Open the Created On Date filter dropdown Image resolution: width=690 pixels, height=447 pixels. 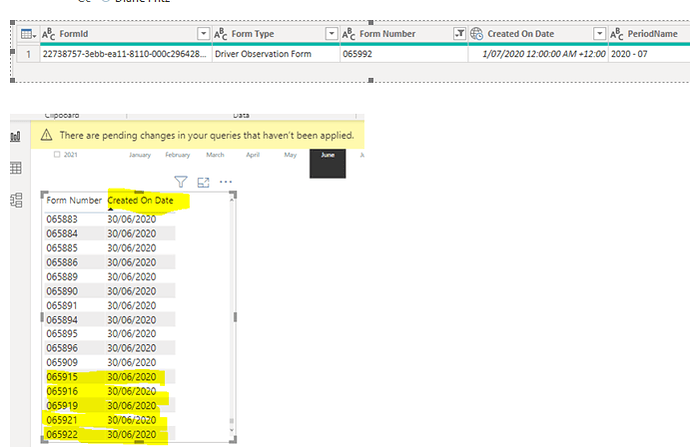click(599, 33)
